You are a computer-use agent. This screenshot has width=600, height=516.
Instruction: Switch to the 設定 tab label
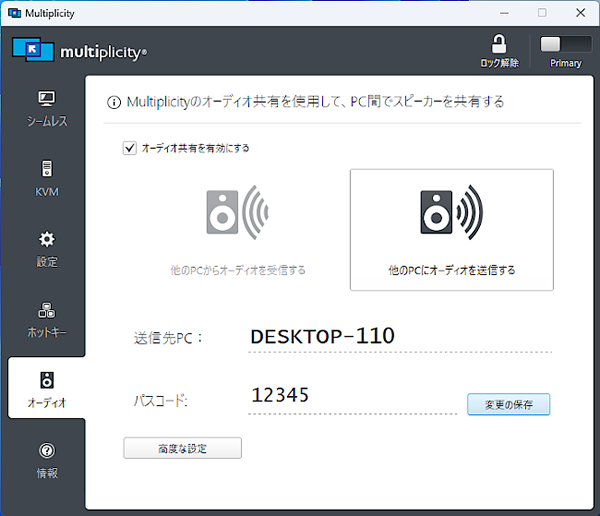pyautogui.click(x=46, y=262)
